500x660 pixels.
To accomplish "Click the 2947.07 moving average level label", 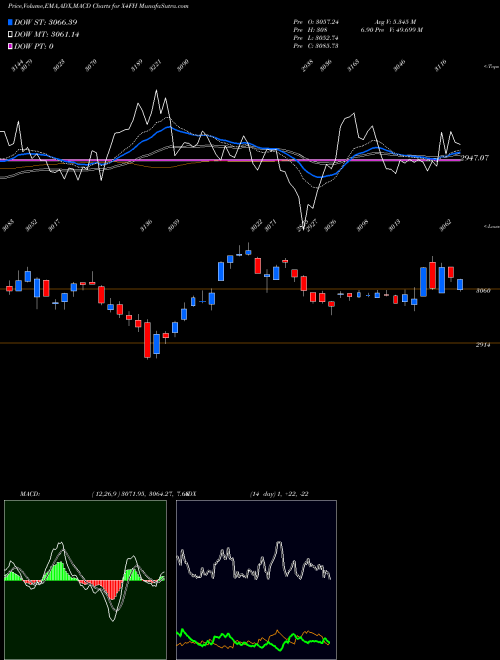I will 475,158.
